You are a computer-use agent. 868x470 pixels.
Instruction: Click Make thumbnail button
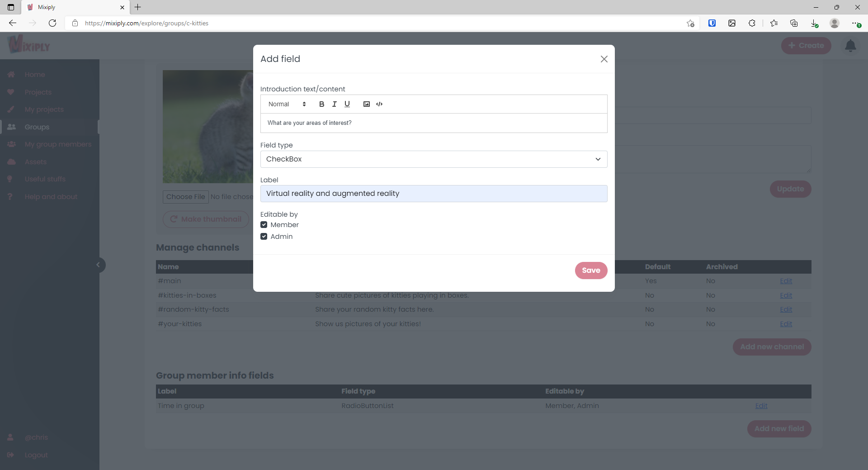click(206, 219)
